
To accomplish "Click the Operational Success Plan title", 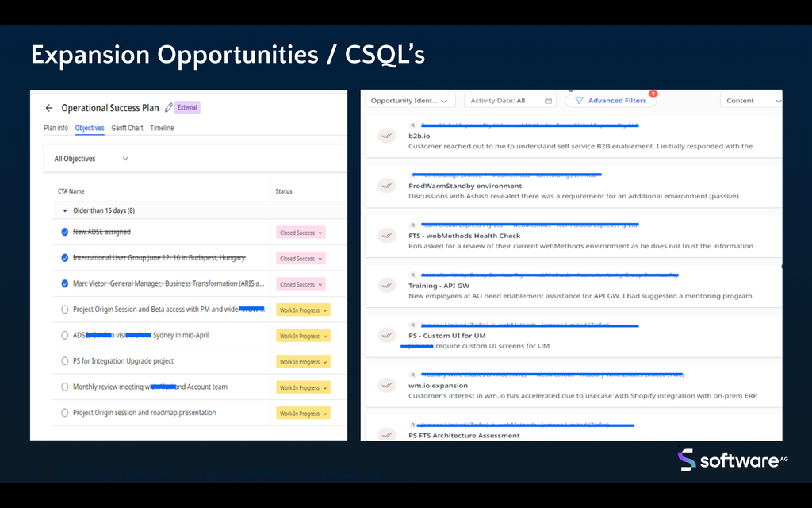I will tap(110, 108).
